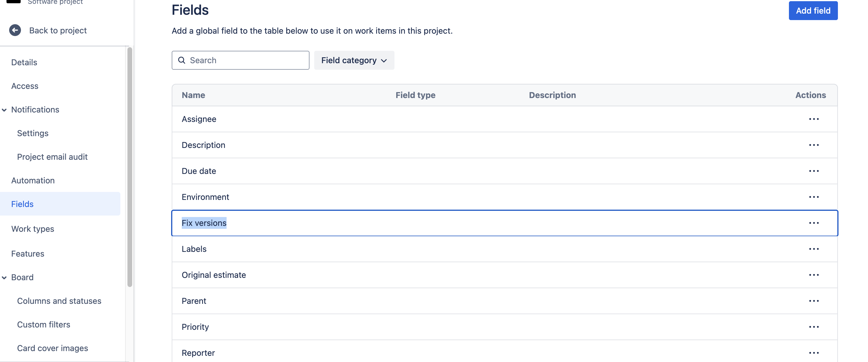Open actions menu for Labels row
The image size is (868, 362).
click(x=813, y=249)
